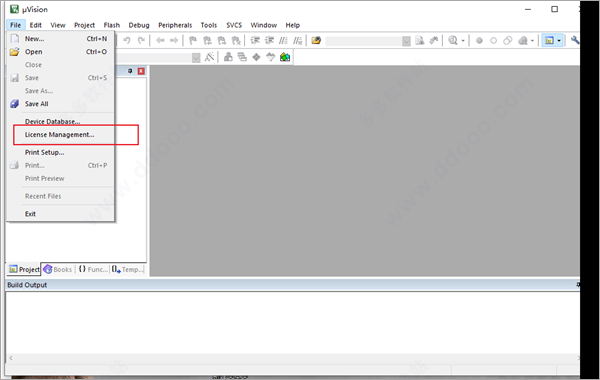
Task: Click the Save All icon in File menu
Action: tap(15, 104)
